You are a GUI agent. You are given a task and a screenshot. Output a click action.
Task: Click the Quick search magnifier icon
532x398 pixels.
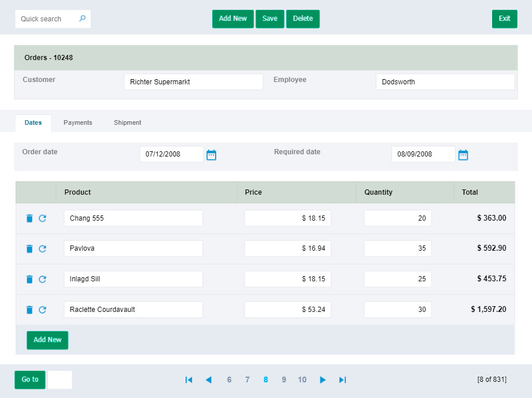coord(82,18)
